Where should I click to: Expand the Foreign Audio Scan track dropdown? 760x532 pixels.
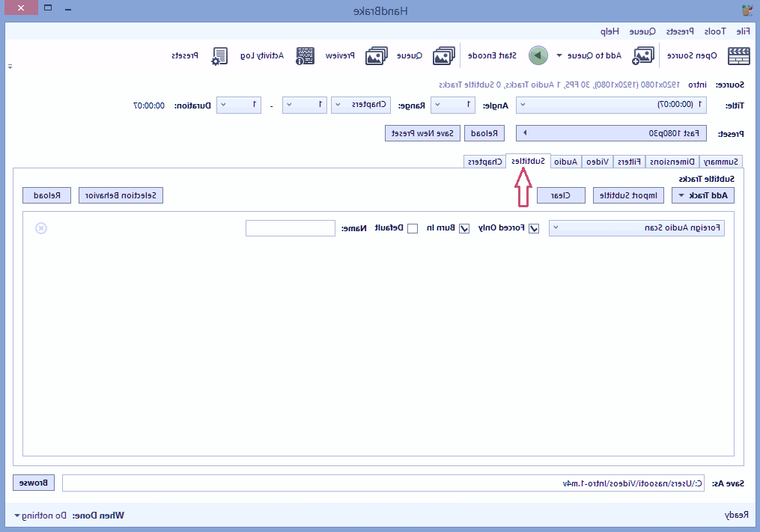pyautogui.click(x=636, y=228)
